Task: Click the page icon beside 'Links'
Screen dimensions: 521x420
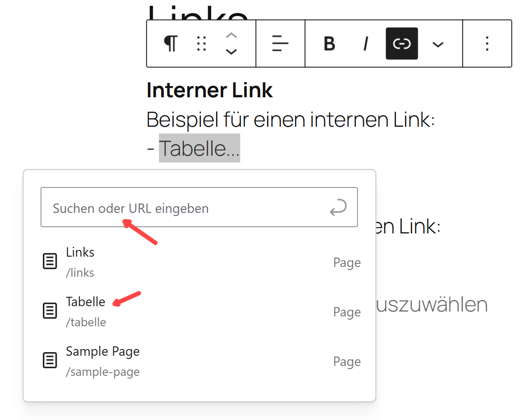Action: click(x=50, y=262)
